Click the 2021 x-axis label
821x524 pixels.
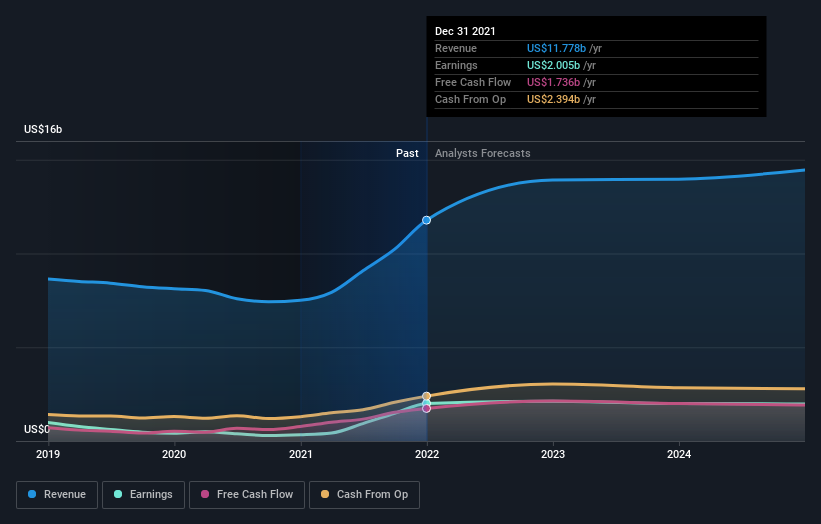(x=301, y=454)
